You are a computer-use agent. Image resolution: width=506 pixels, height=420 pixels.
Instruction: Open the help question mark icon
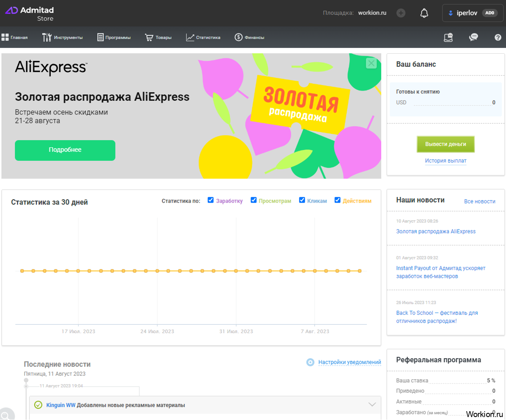pyautogui.click(x=498, y=37)
